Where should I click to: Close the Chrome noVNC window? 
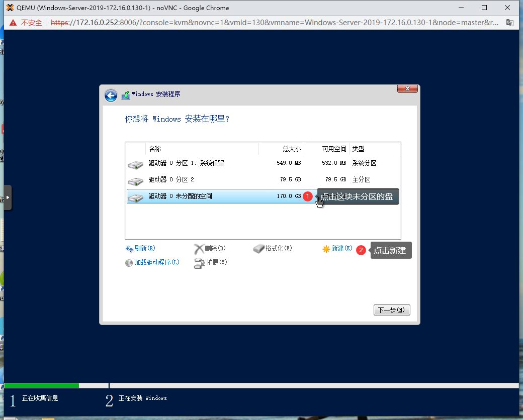[x=507, y=8]
